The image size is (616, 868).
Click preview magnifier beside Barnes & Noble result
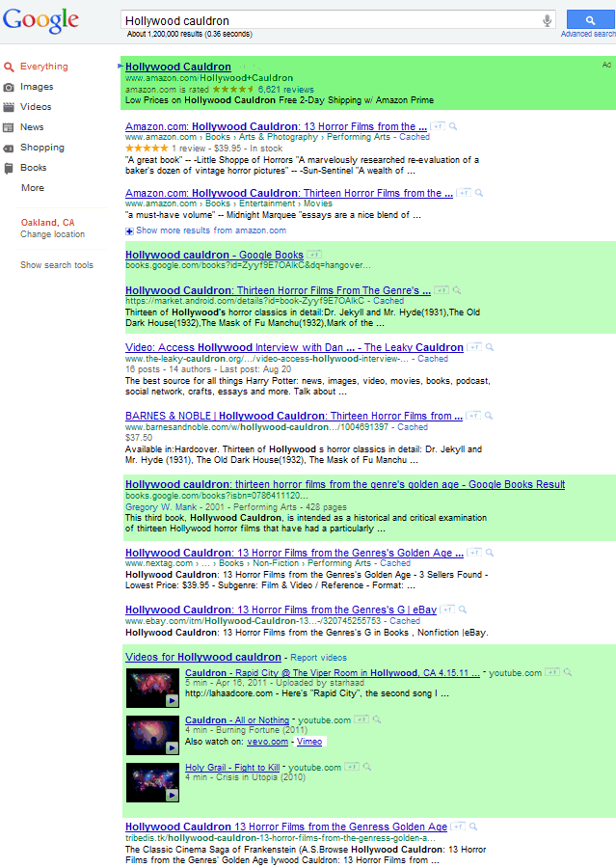[x=489, y=417]
